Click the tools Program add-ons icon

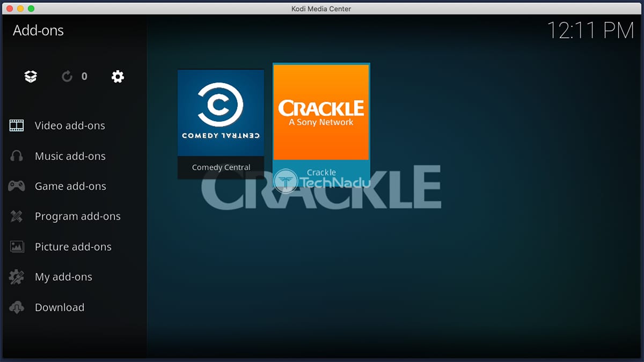click(17, 217)
